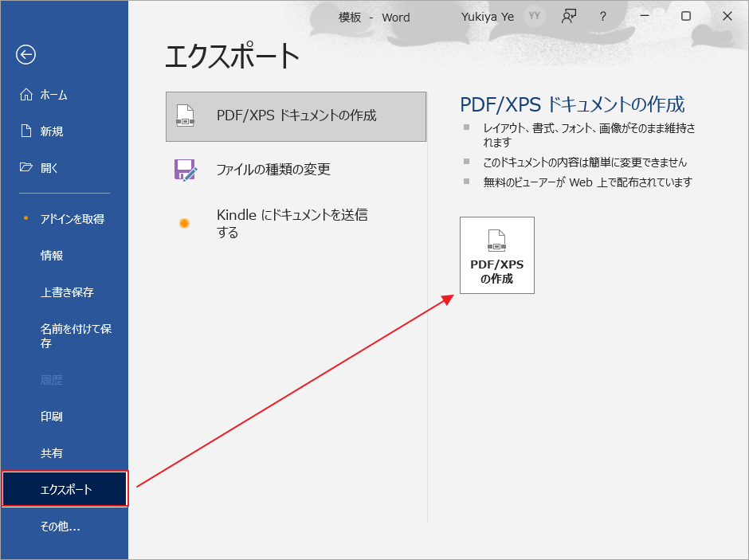The width and height of the screenshot is (749, 560).
Task: Click the orange Kindle dot icon
Action: point(184,223)
